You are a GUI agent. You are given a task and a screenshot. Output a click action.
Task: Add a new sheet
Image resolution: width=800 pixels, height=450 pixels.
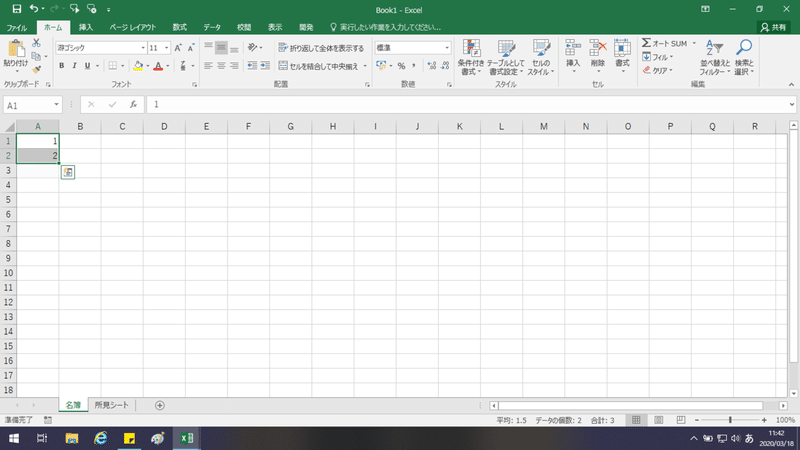pyautogui.click(x=160, y=405)
